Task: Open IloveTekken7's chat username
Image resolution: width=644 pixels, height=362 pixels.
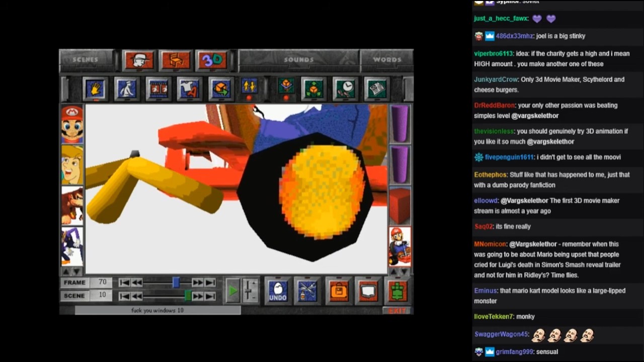Action: coord(494,317)
